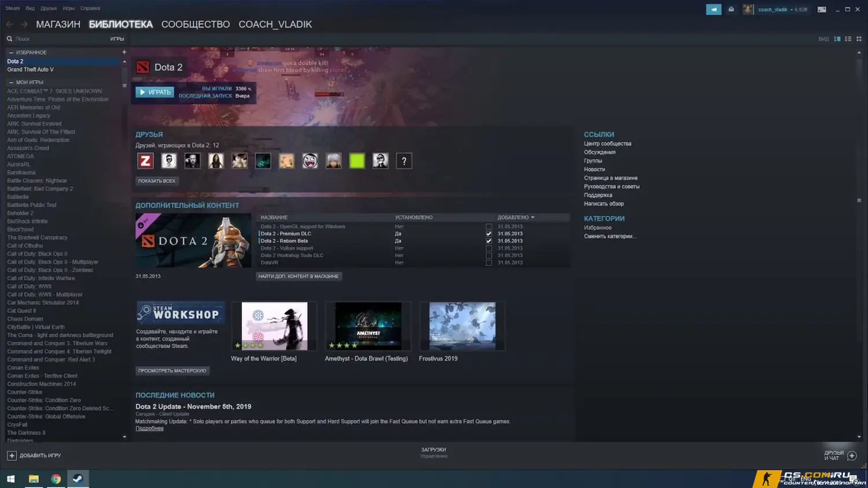Image resolution: width=868 pixels, height=488 pixels.
Task: Open Amethyst Dota Brawl workshop thumbnail
Action: 369,326
